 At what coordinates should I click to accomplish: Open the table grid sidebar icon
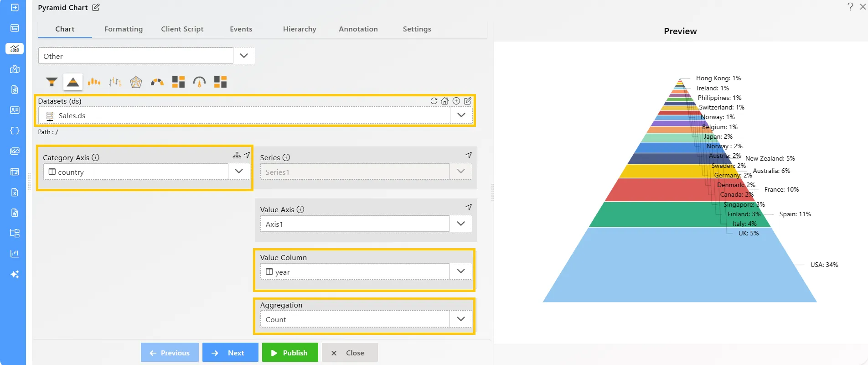coord(15,172)
